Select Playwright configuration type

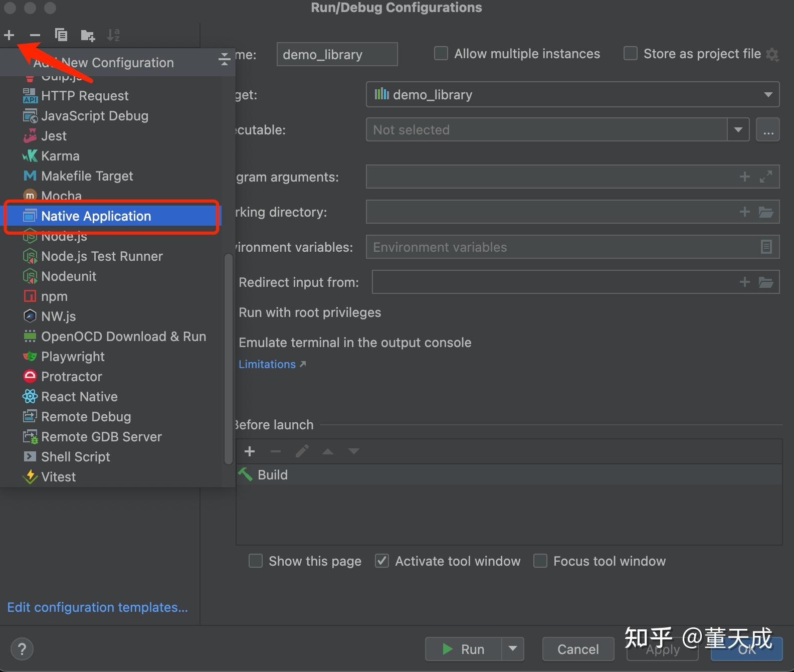[x=111, y=357]
